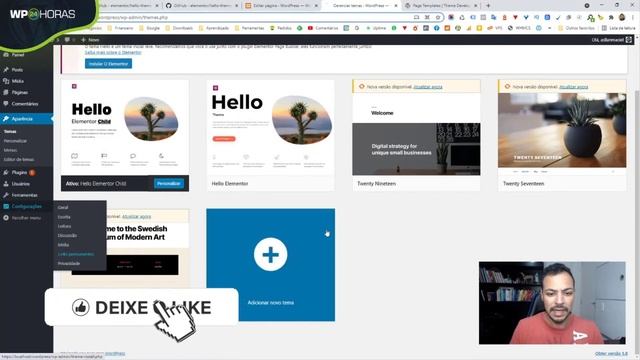Open the Uptime bookmark
Image resolution: width=640 pixels, height=360 pixels.
[376, 28]
